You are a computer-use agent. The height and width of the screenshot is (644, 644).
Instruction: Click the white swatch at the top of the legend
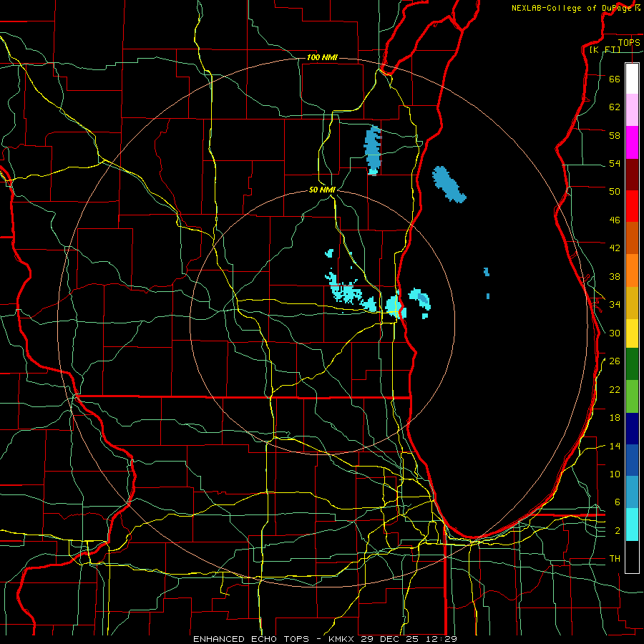click(x=632, y=79)
